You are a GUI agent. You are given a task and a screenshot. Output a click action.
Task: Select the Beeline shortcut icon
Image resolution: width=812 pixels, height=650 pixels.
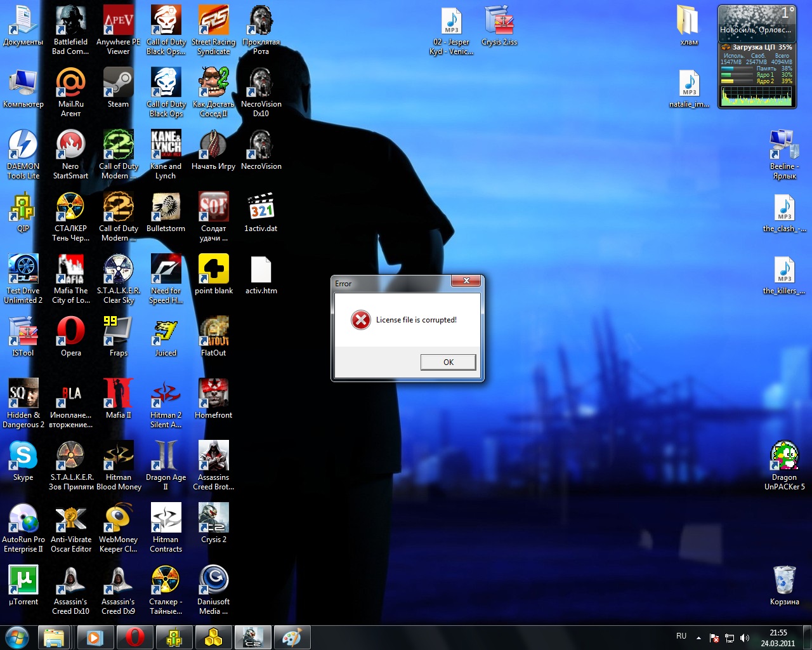point(784,154)
